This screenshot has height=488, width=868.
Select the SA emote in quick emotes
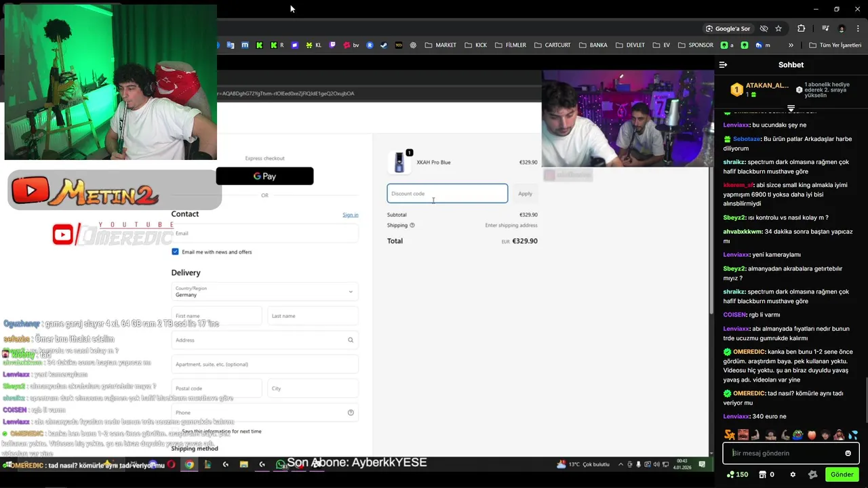(x=730, y=435)
